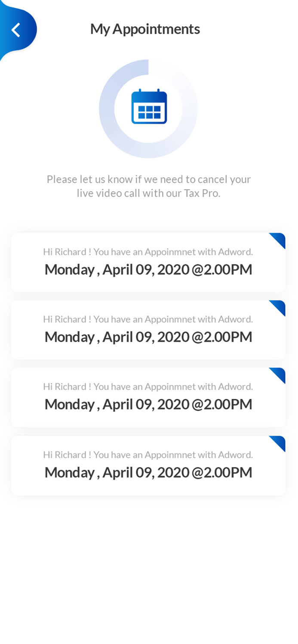Tap the curved blue back navigation shape
The height and width of the screenshot is (644, 298).
(18, 29)
